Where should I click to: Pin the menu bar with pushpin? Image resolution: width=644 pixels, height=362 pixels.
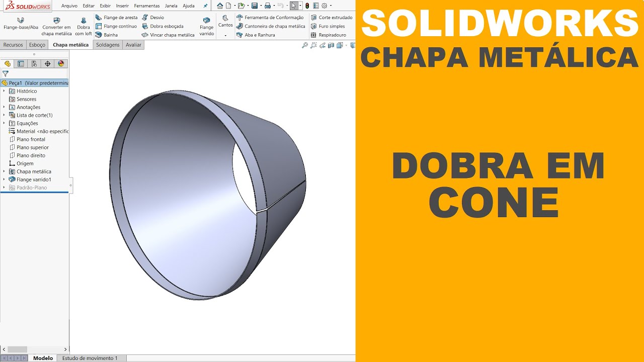point(205,6)
